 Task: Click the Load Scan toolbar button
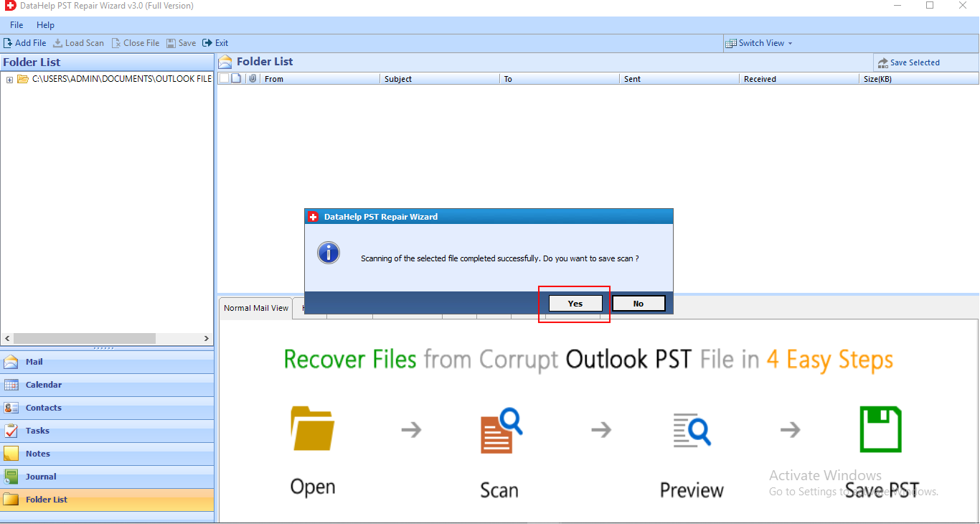(78, 43)
